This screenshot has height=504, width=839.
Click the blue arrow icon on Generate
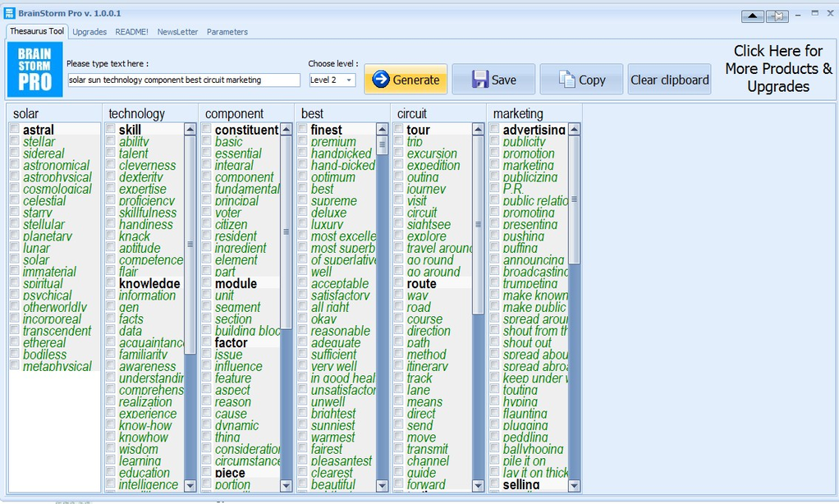380,79
